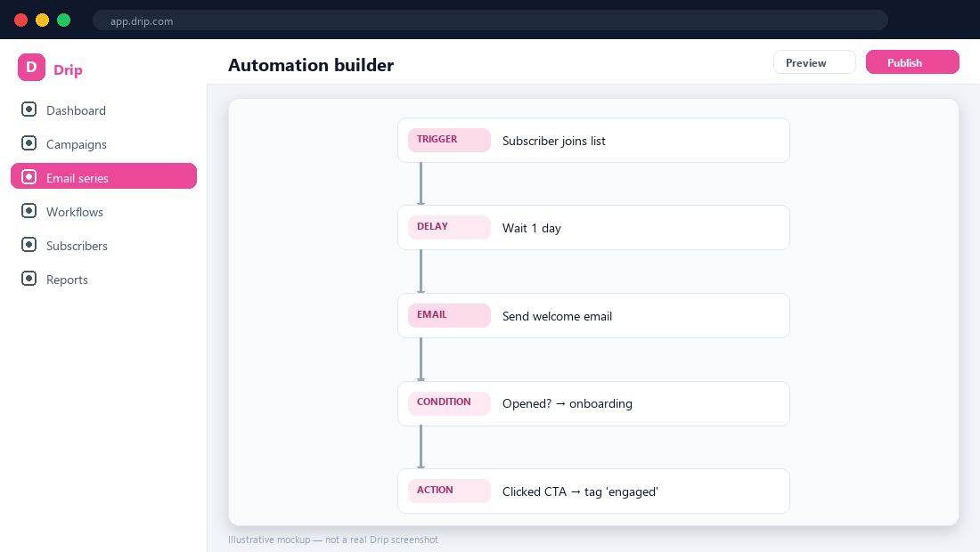Click the Dashboard sidebar icon

[x=29, y=110]
